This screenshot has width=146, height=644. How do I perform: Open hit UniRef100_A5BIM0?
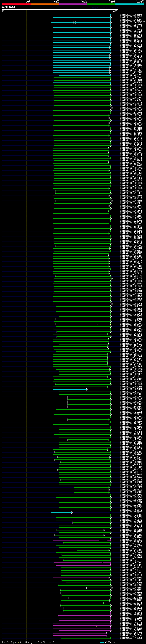coord(131,65)
